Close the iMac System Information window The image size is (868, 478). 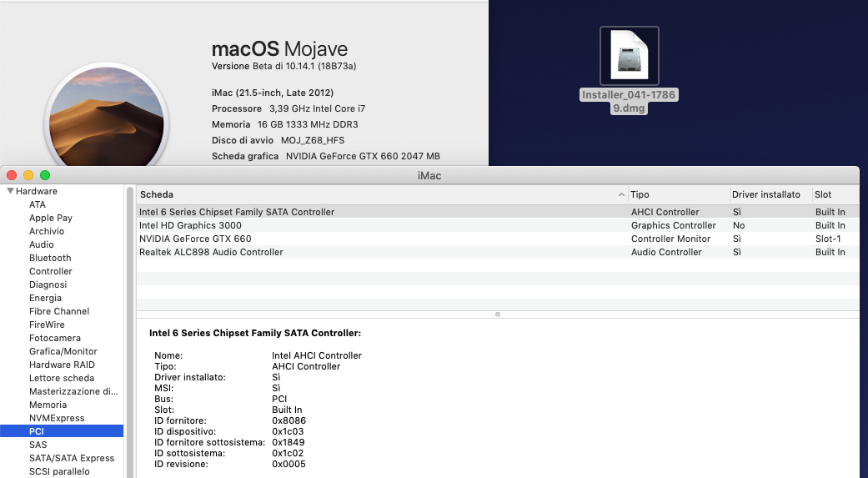(12, 175)
